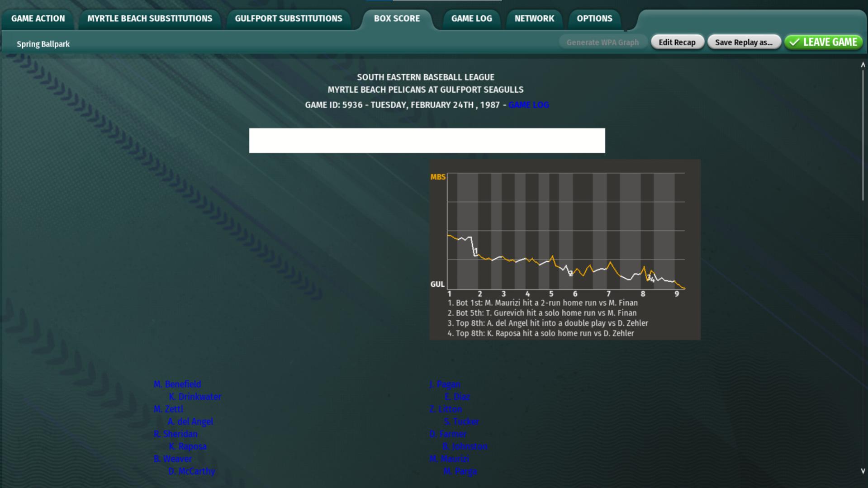Switch to Myrtle Beach Substitutions tab
868x488 pixels.
[150, 19]
